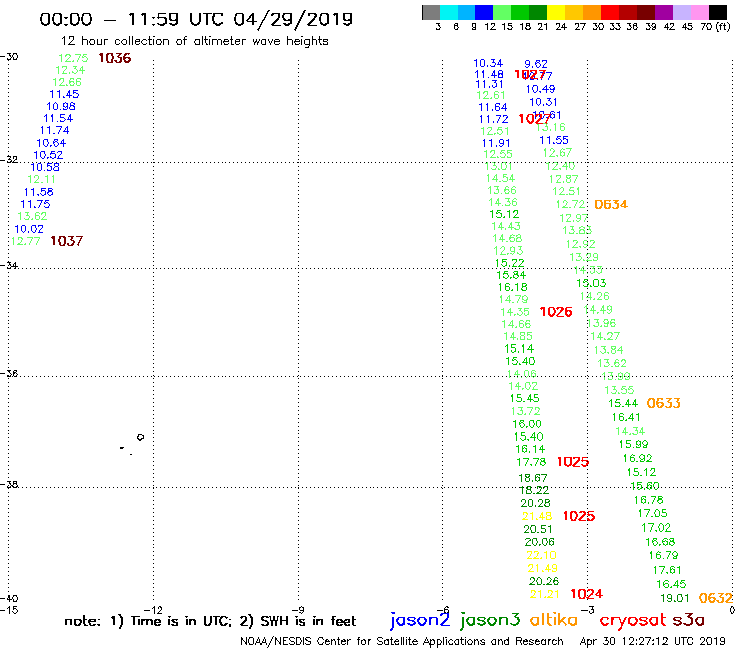Click the green value 12.75 at top left
This screenshot has height=650, width=740.
click(x=73, y=58)
